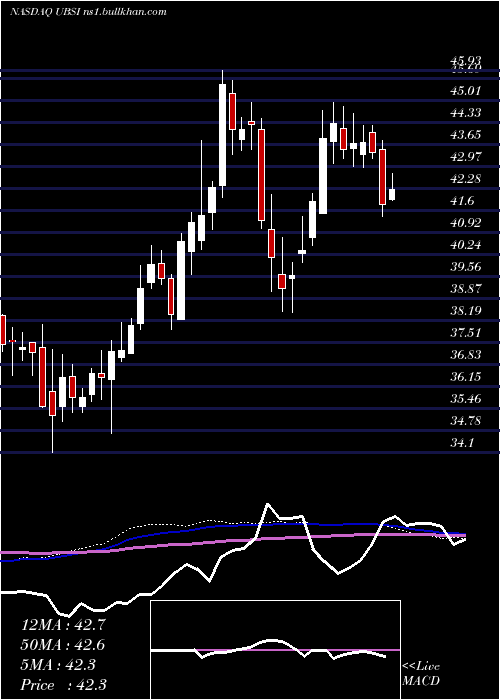The height and width of the screenshot is (700, 500).
Task: Click the 42.28 price axis label
Action: tap(465, 179)
